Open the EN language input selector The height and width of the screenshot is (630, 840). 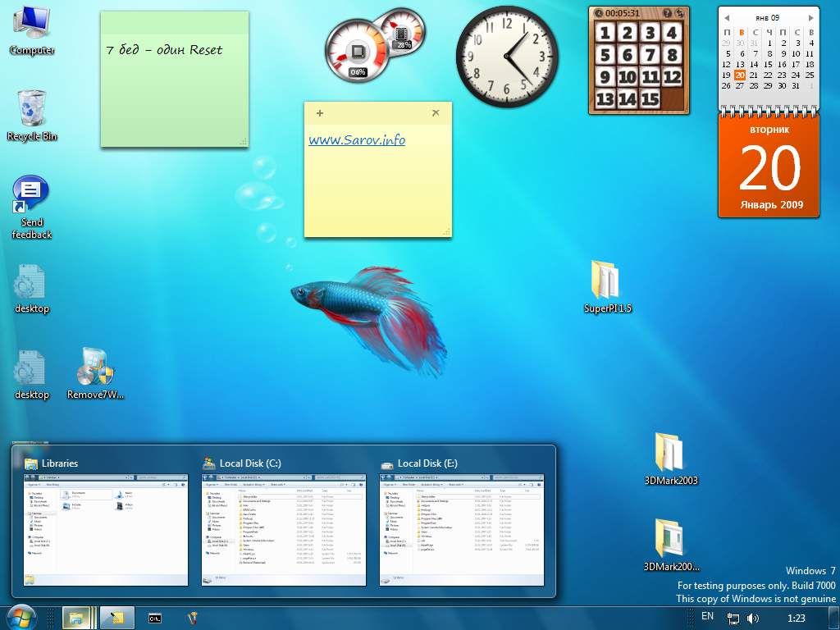pyautogui.click(x=707, y=616)
